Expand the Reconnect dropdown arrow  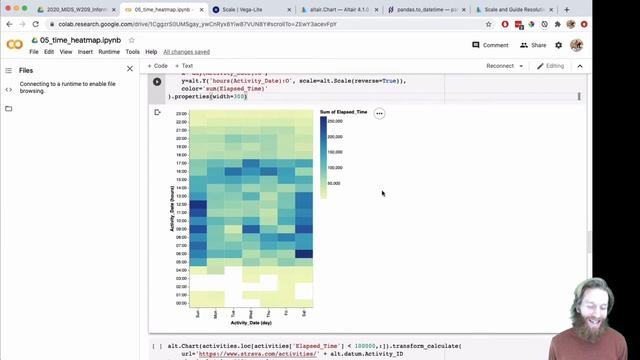521,66
